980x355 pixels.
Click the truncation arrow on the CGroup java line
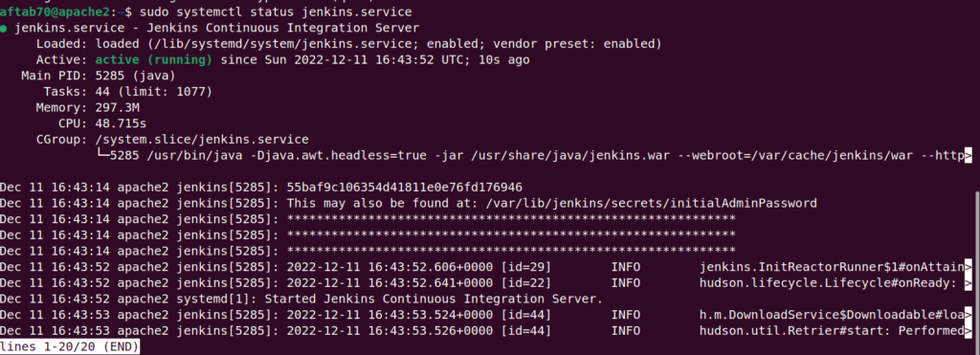pos(969,156)
